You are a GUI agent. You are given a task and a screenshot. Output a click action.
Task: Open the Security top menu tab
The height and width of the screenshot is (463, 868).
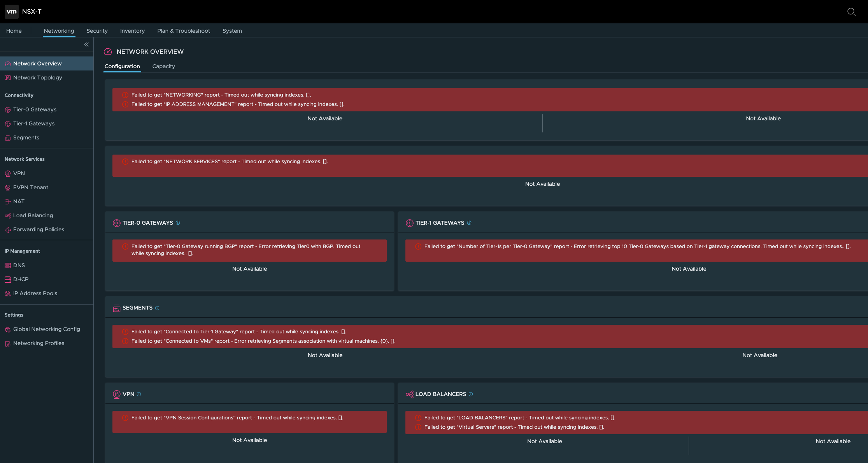tap(97, 31)
